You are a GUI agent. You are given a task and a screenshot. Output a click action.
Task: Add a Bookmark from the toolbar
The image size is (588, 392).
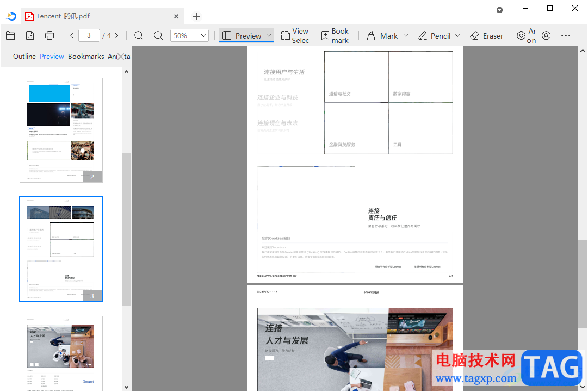point(335,35)
